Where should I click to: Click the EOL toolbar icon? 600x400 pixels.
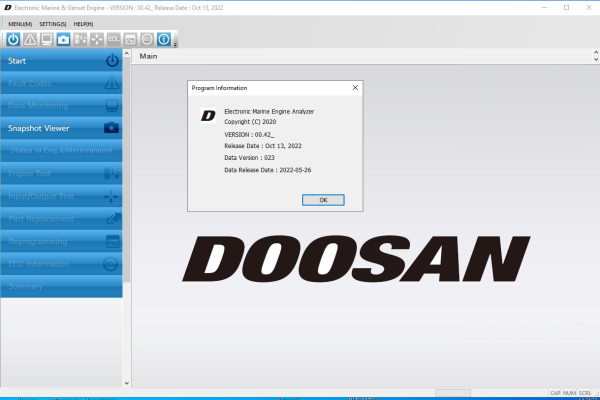[x=114, y=39]
